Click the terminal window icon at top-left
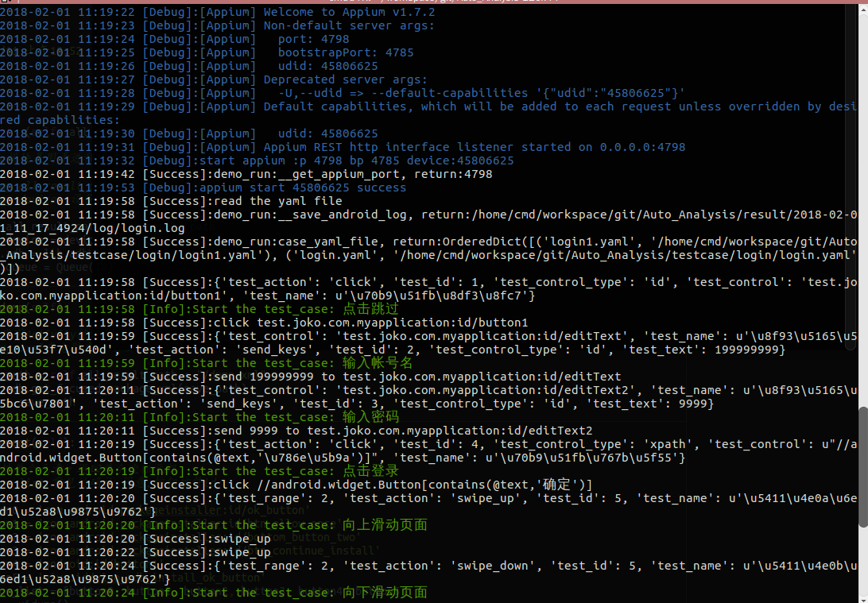868x603 pixels. (x=4, y=2)
